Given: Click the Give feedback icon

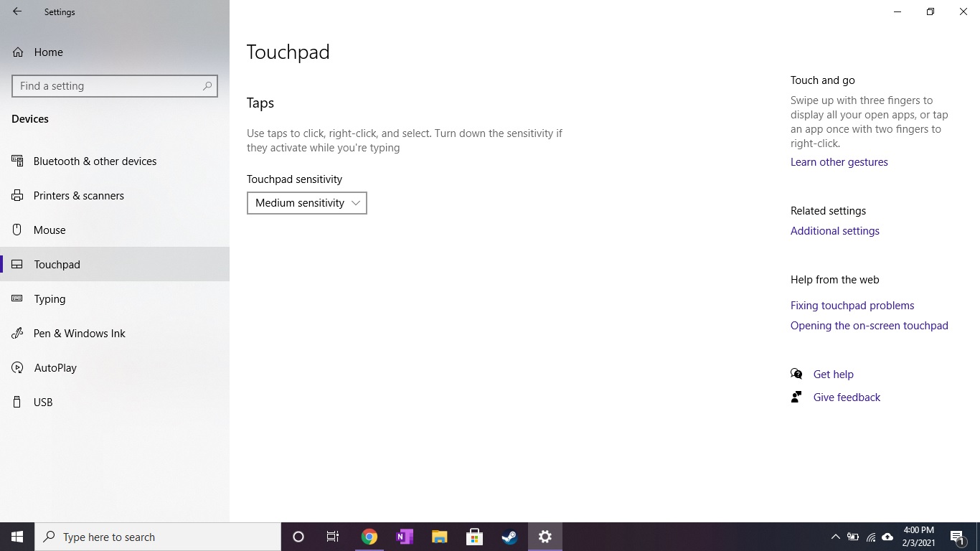Looking at the screenshot, I should 796,397.
